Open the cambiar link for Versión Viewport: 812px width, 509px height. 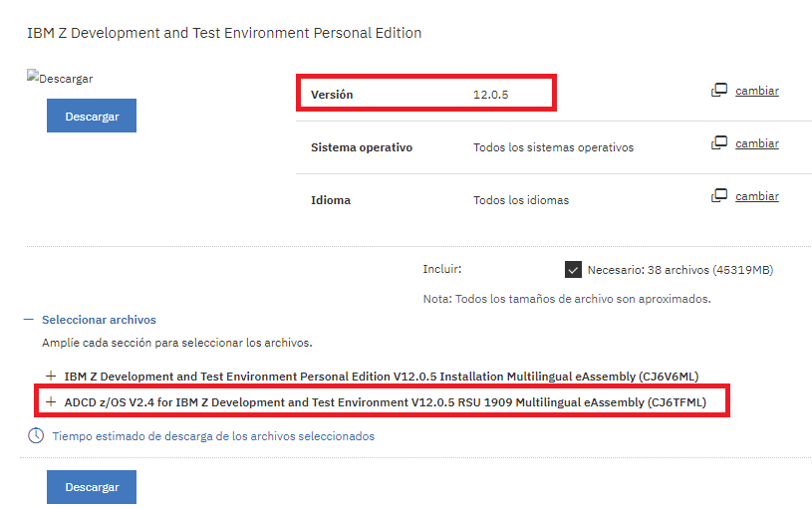[x=757, y=91]
